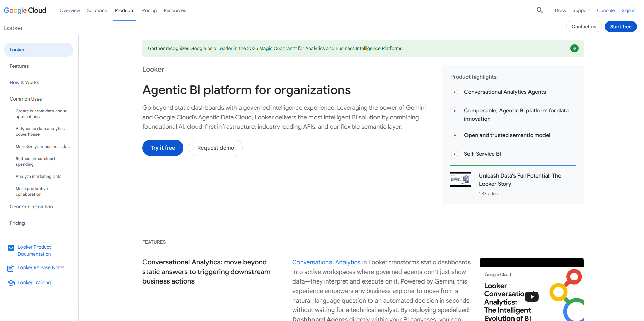This screenshot has width=644, height=321.
Task: Open the search magnifier icon
Action: (x=540, y=10)
